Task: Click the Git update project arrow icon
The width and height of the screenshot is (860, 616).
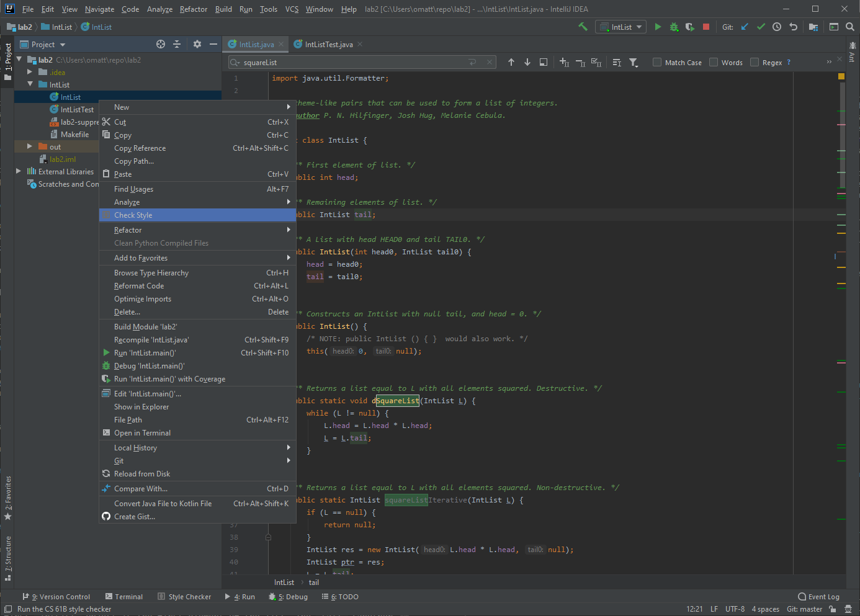Action: 745,27
